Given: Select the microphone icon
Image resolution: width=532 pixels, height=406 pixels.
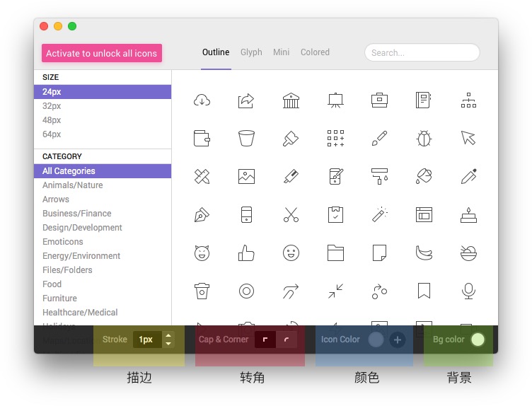Looking at the screenshot, I should (468, 291).
